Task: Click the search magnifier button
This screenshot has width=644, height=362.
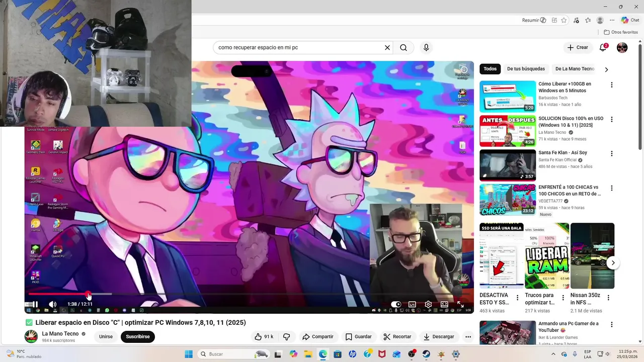Action: tap(404, 48)
